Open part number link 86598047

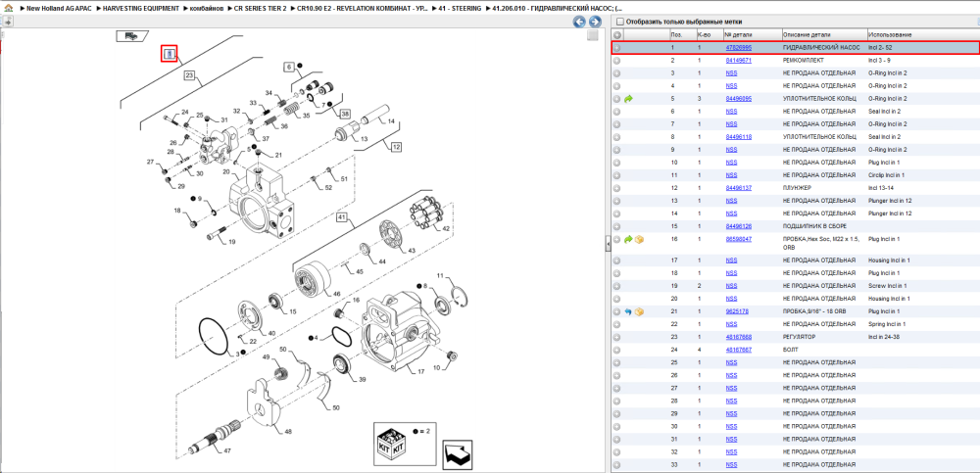click(738, 239)
